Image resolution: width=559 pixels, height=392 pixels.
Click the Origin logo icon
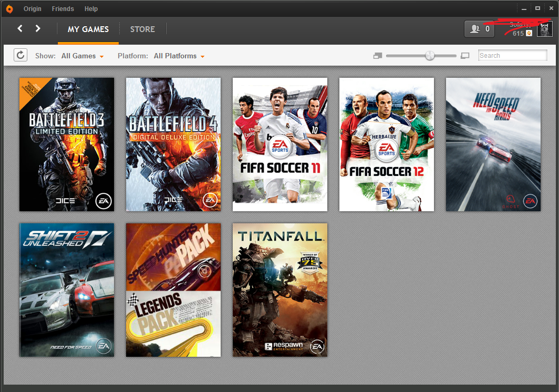(x=9, y=9)
